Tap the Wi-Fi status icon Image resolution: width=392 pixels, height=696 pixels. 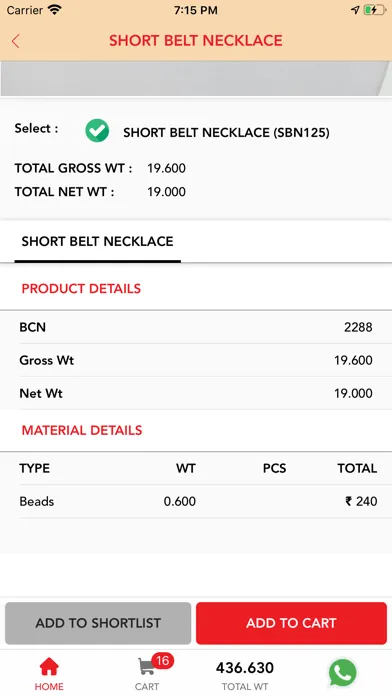55,10
